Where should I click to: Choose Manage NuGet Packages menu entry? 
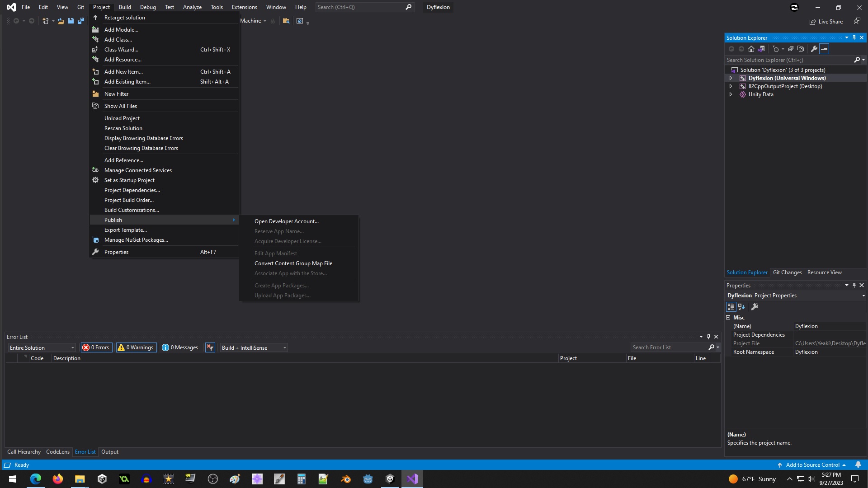136,240
